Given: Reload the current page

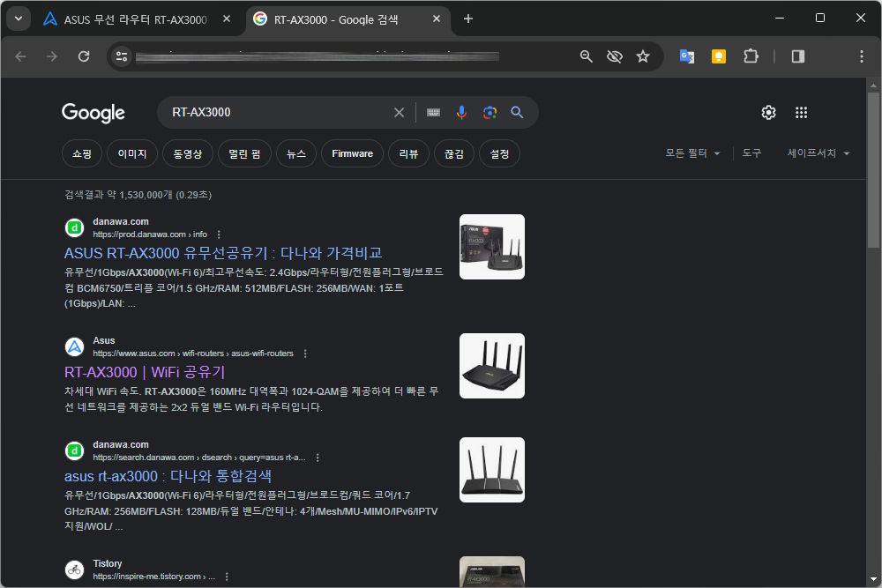Looking at the screenshot, I should click(x=84, y=56).
